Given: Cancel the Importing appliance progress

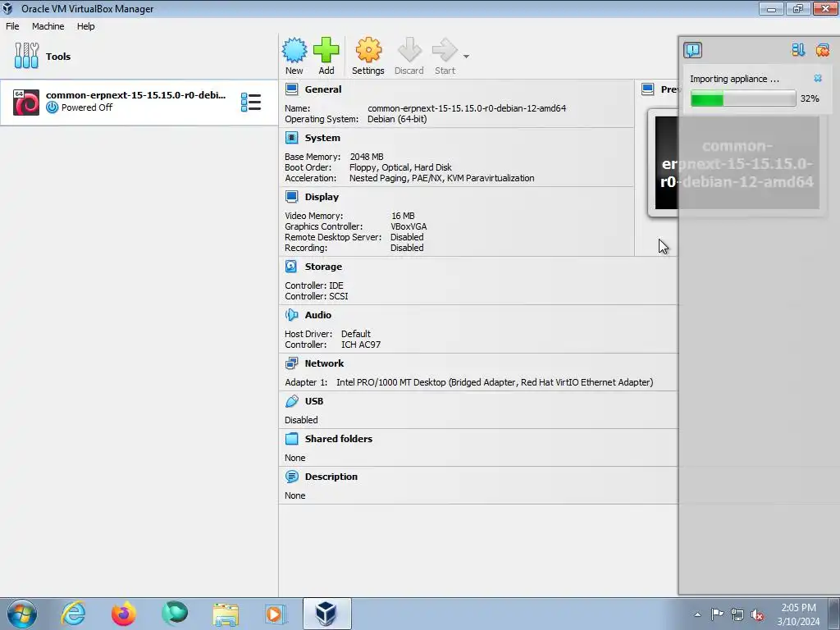Looking at the screenshot, I should click(818, 78).
